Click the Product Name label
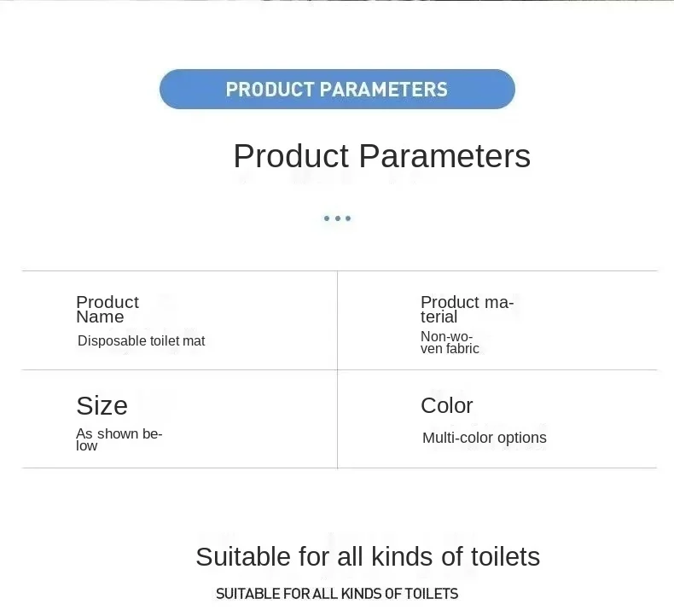 pyautogui.click(x=107, y=309)
